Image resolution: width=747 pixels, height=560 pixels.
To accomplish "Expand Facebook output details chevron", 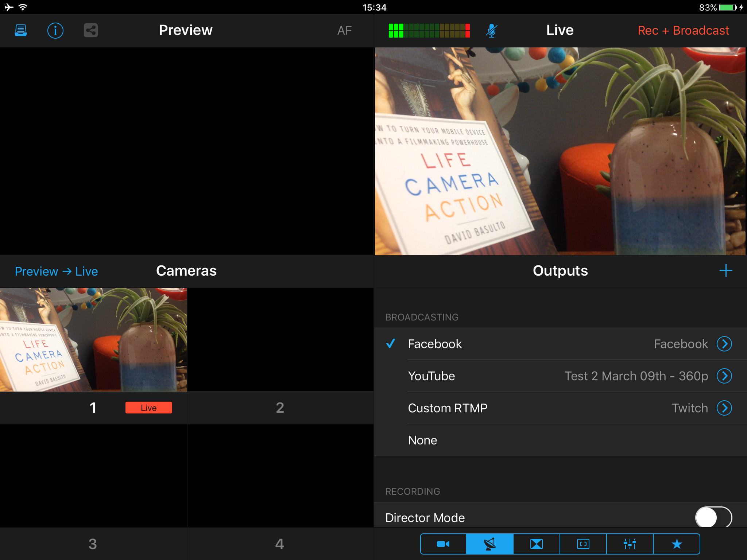I will point(724,344).
